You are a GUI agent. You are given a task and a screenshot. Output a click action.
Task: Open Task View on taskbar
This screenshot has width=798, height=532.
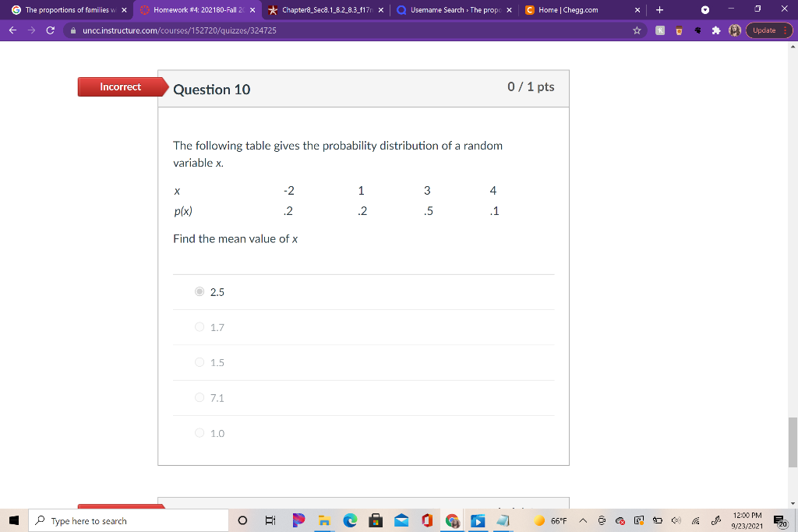[270, 520]
